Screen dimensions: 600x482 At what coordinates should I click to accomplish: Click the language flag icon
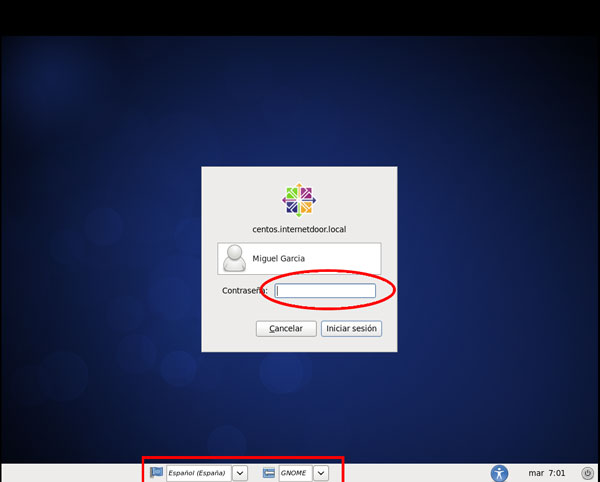pos(156,473)
